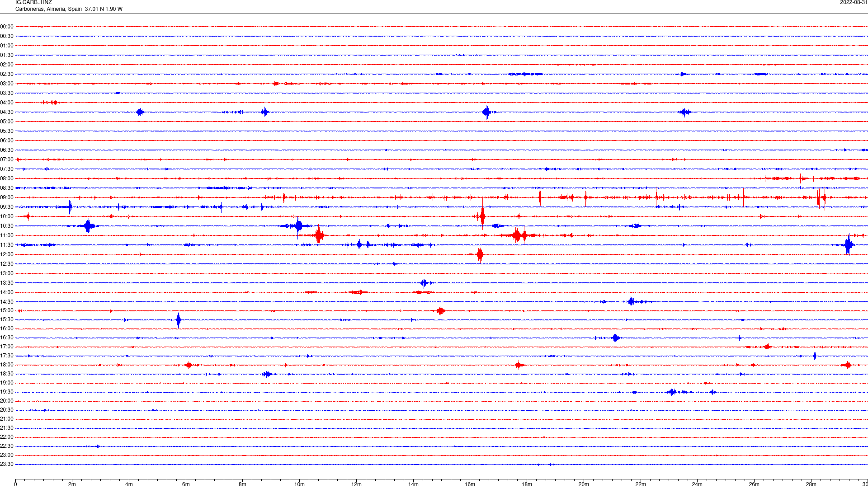Viewport: 868px width, 488px height.
Task: Click the 04:30 time label
Action: (x=7, y=112)
